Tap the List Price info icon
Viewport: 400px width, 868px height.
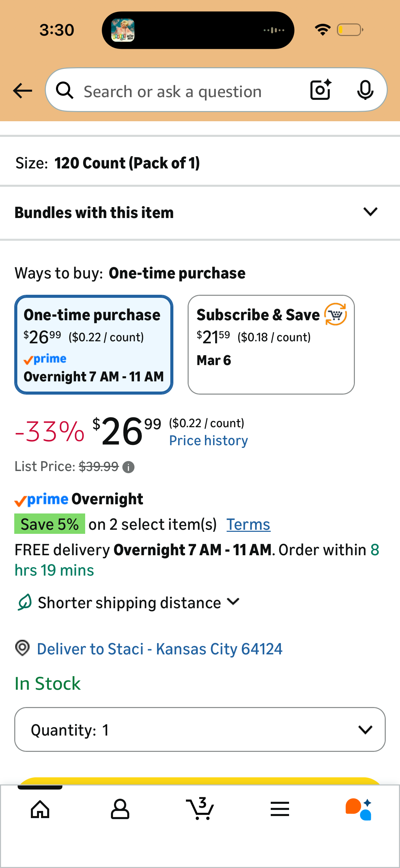click(x=128, y=467)
